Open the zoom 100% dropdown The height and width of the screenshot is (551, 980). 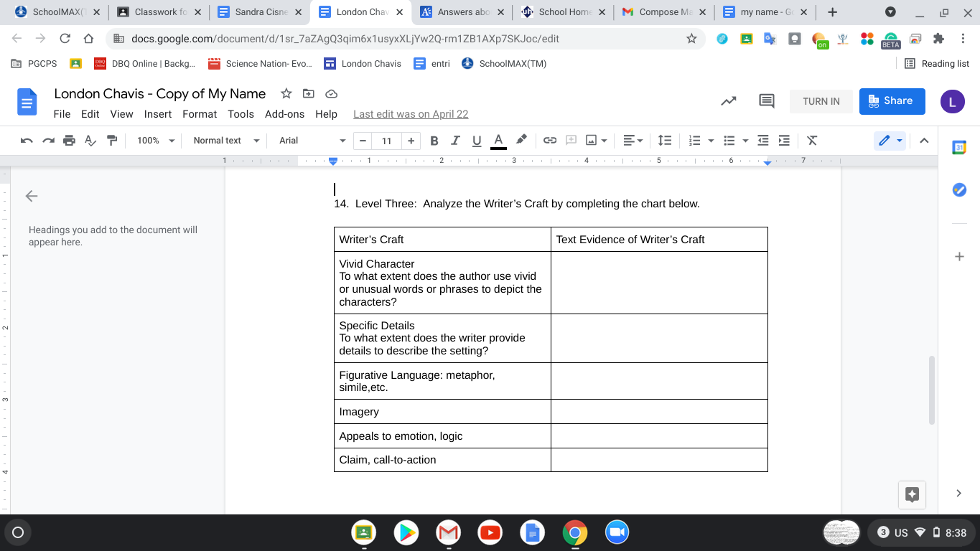[x=156, y=141]
